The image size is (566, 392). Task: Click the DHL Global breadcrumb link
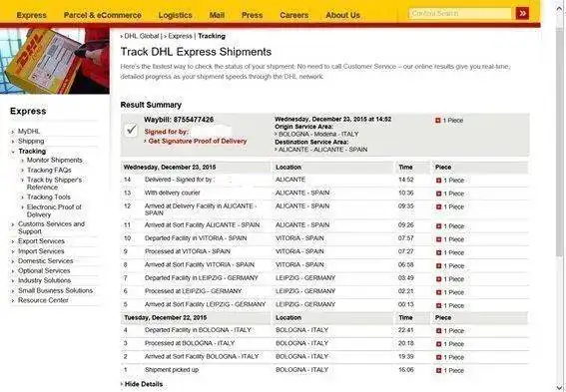point(141,36)
